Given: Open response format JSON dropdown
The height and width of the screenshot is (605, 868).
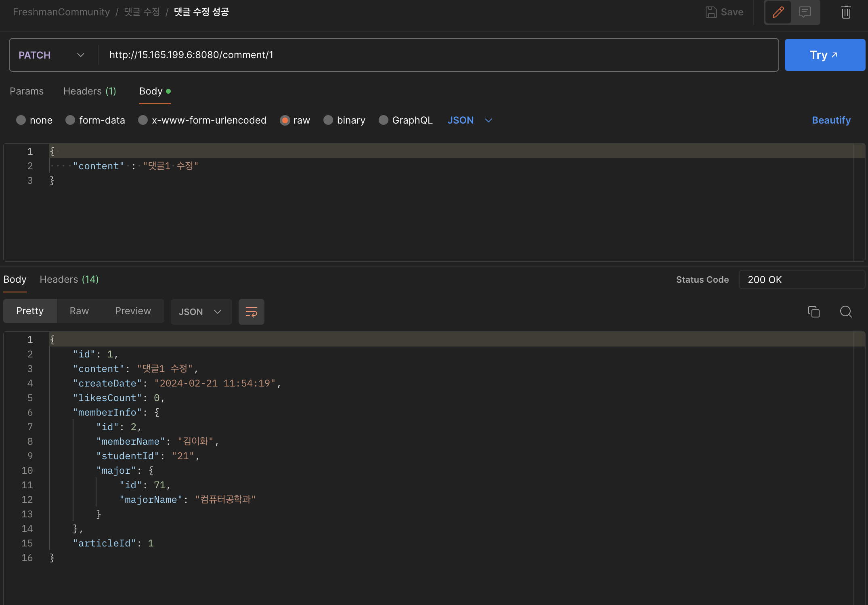Looking at the screenshot, I should [201, 312].
